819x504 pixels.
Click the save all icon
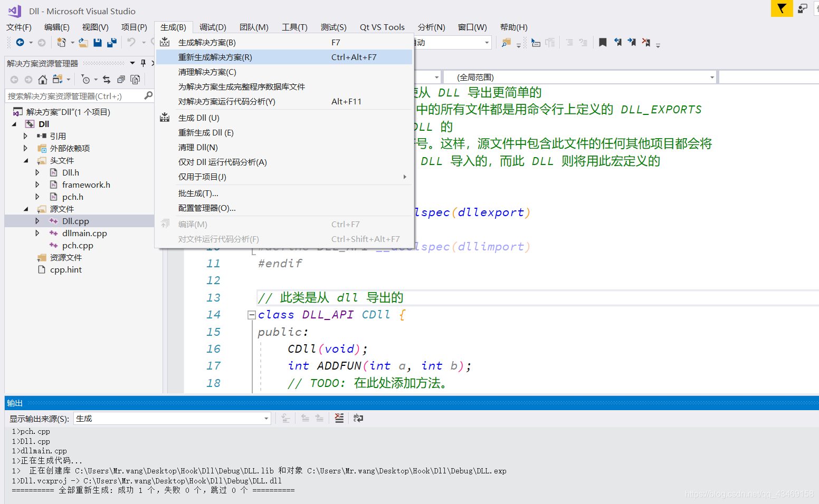point(112,42)
